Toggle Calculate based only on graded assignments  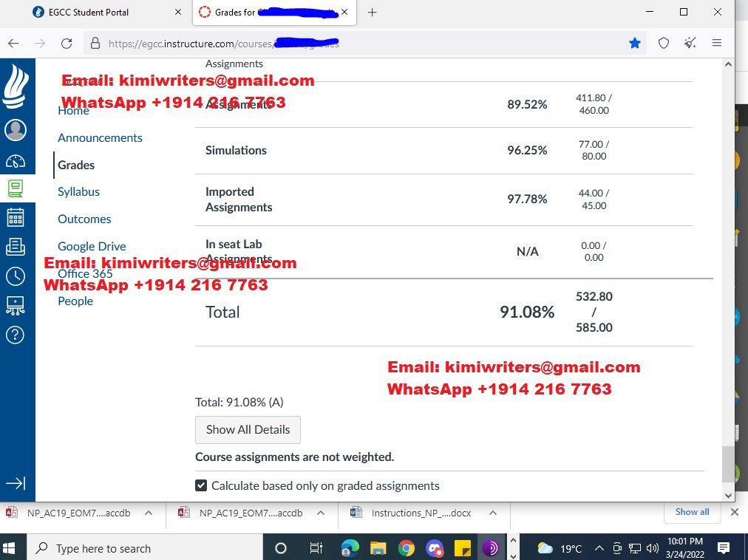coord(201,485)
